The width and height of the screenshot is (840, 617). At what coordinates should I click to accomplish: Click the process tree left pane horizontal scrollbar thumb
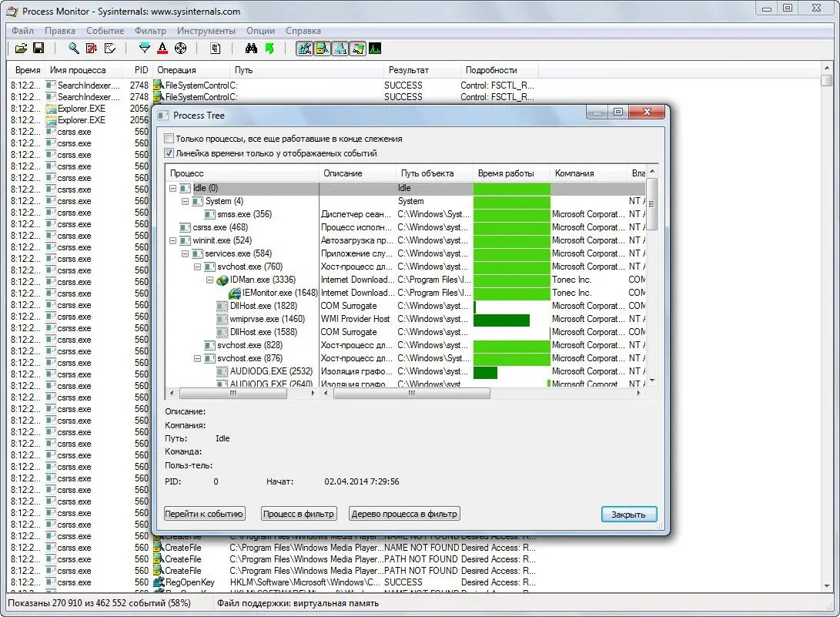(233, 394)
